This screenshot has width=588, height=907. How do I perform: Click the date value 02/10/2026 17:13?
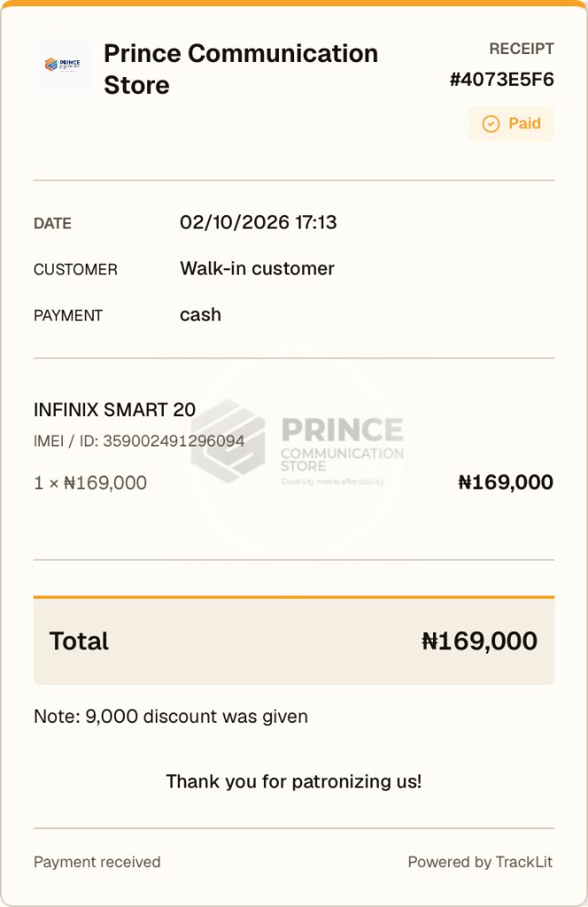coord(258,222)
